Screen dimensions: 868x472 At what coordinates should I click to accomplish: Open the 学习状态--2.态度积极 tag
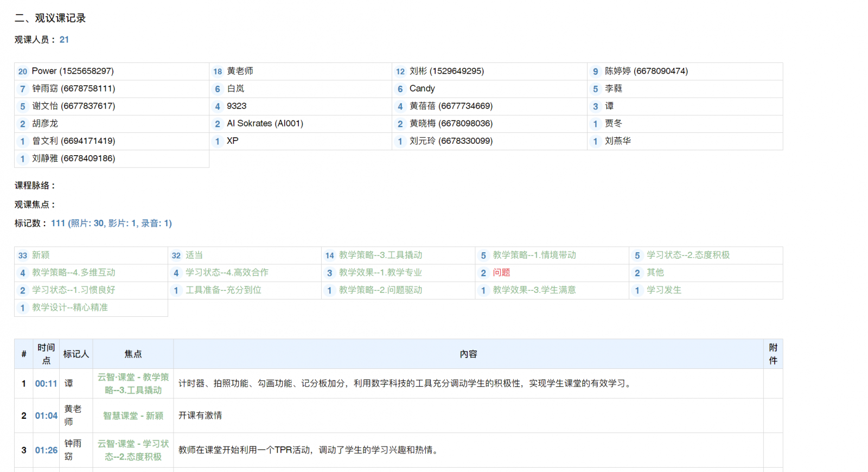[x=688, y=255]
